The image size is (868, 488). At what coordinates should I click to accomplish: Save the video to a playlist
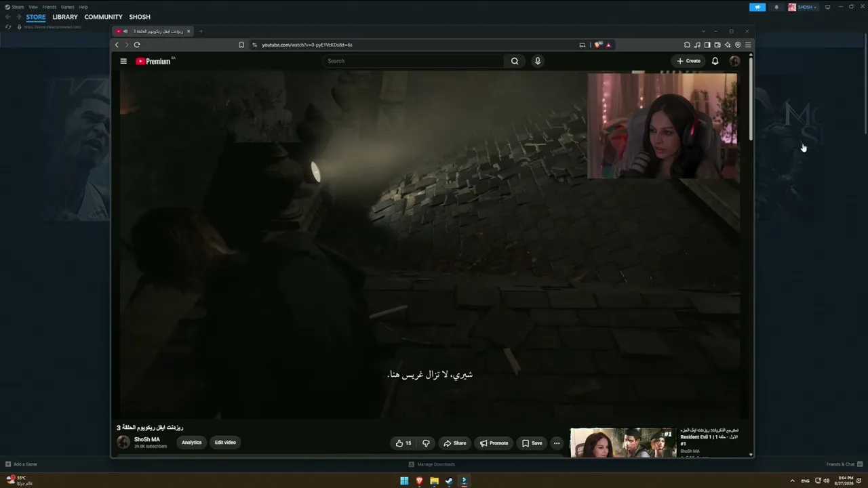tap(532, 443)
